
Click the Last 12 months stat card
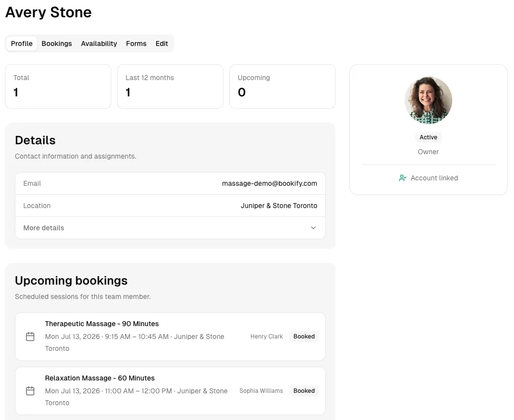coord(170,86)
